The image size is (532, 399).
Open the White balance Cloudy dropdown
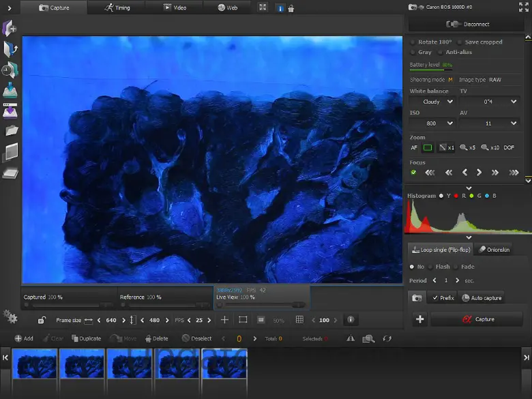click(432, 102)
